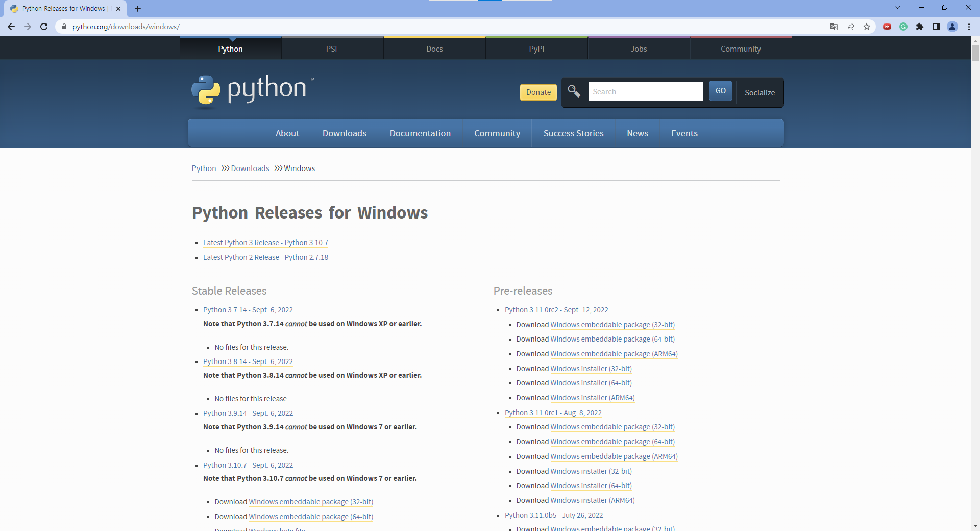This screenshot has width=980, height=531.
Task: Open the Community item in the blue navigation bar
Action: click(x=497, y=133)
